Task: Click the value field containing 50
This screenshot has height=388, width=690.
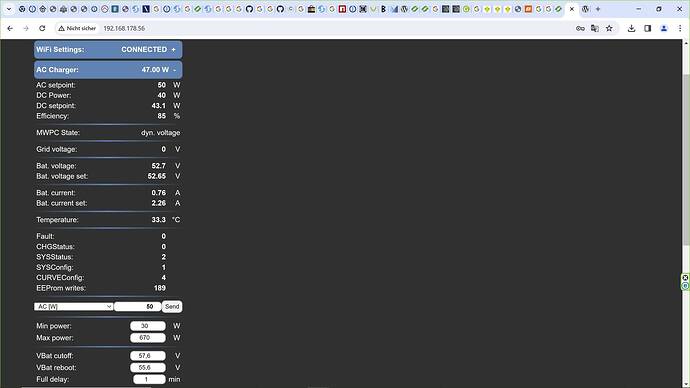Action: point(138,307)
